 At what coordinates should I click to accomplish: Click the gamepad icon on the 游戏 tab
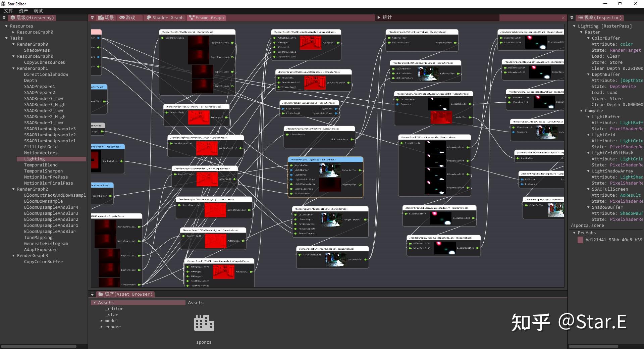[123, 17]
